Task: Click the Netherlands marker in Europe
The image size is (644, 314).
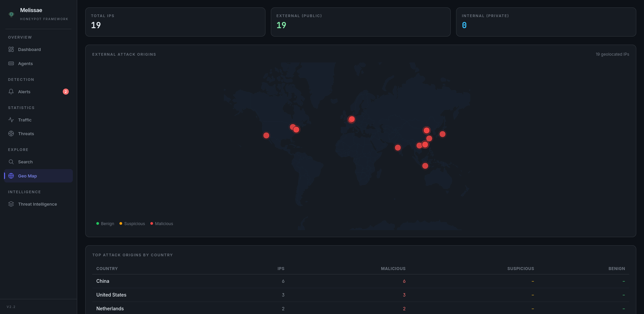Action: pos(351,119)
